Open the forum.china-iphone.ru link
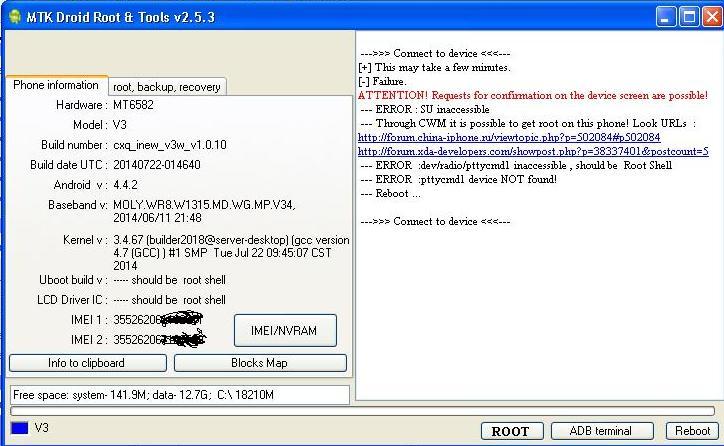This screenshot has width=724, height=446. (x=509, y=137)
